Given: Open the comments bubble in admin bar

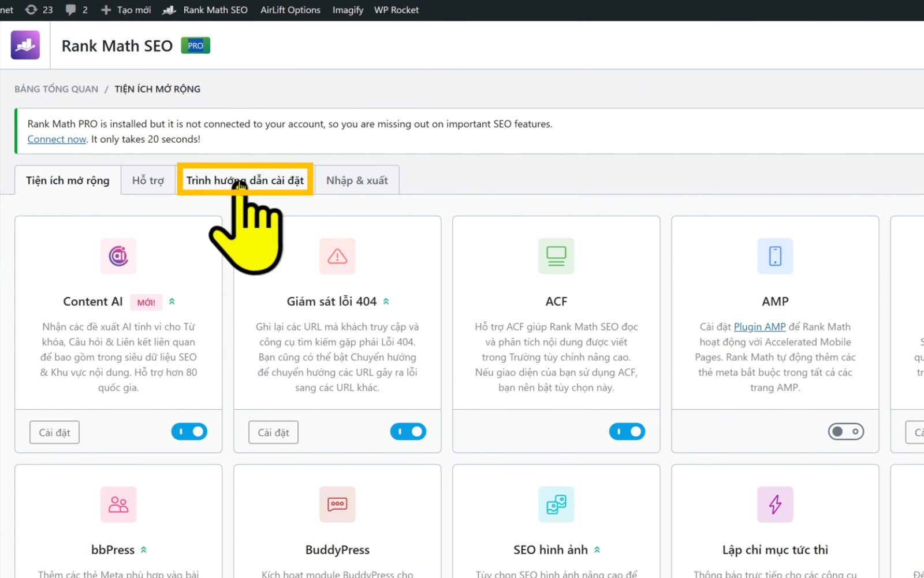Looking at the screenshot, I should (x=76, y=10).
